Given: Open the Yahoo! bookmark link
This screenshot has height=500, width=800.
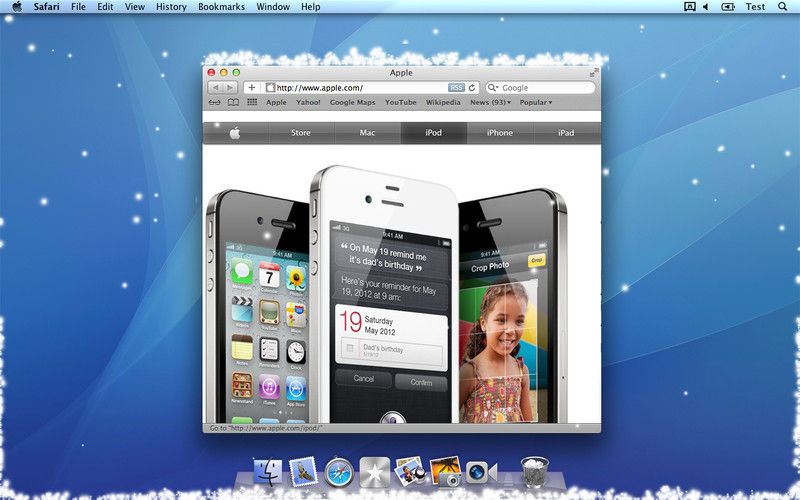Looking at the screenshot, I should (x=308, y=103).
